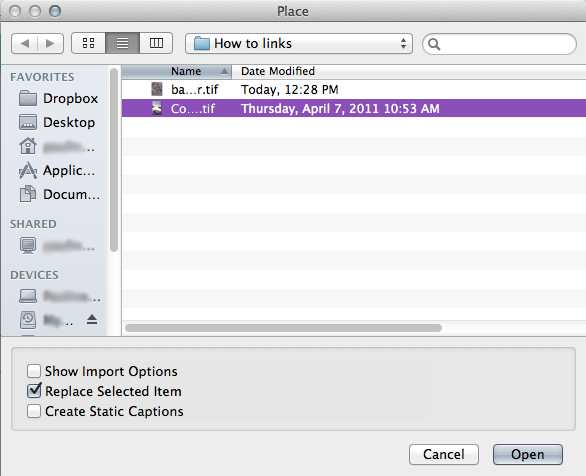Open Dropbox folder in sidebar
This screenshot has width=586, height=476.
tap(58, 99)
